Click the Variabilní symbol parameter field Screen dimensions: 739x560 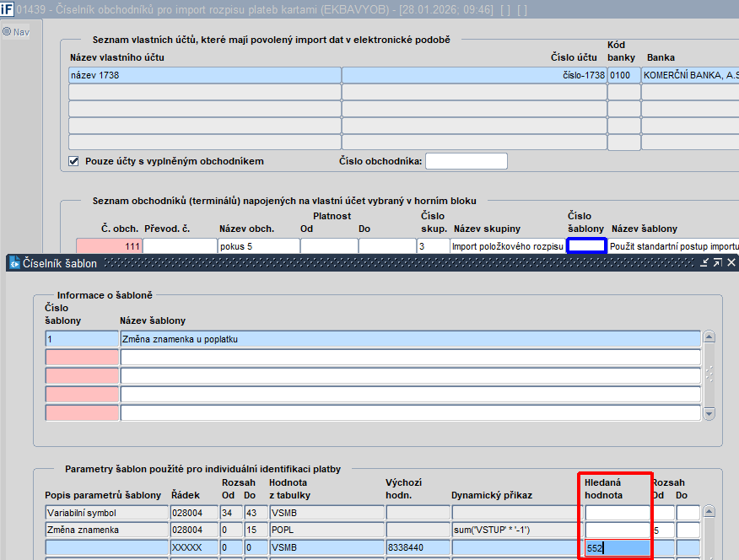105,512
